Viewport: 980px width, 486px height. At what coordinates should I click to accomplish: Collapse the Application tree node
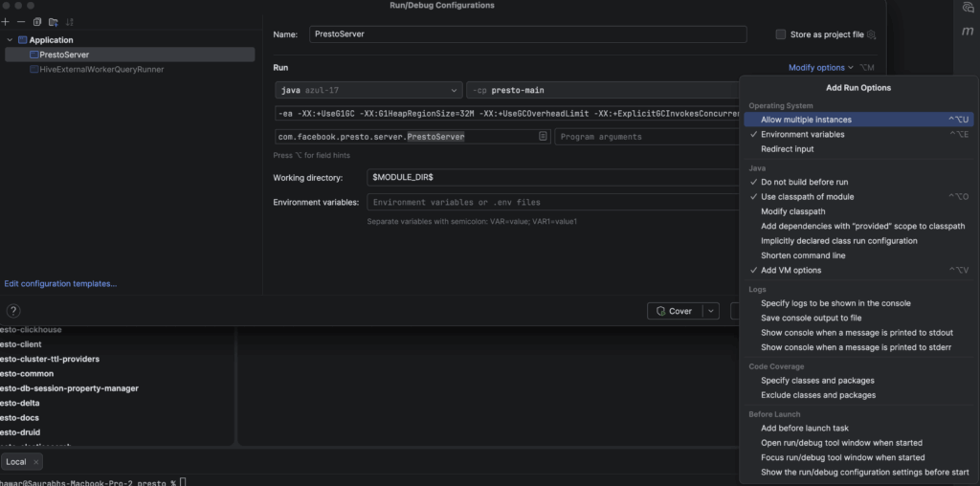10,40
